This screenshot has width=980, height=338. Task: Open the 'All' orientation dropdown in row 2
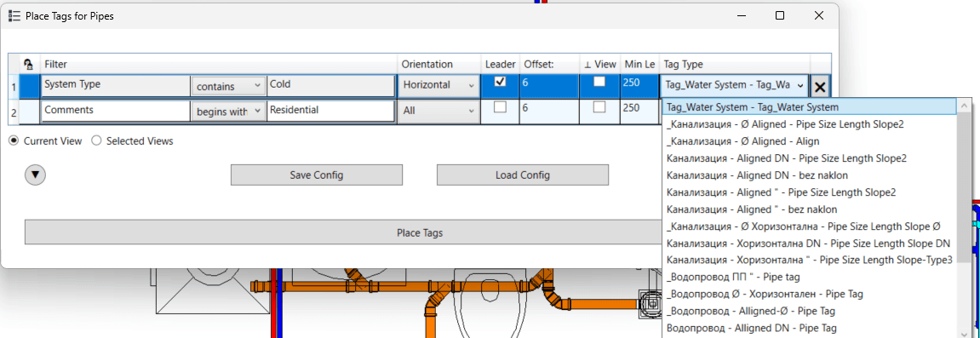coord(438,111)
